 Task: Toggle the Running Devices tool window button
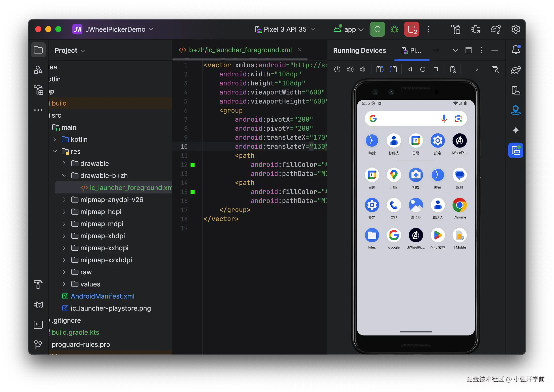516,150
